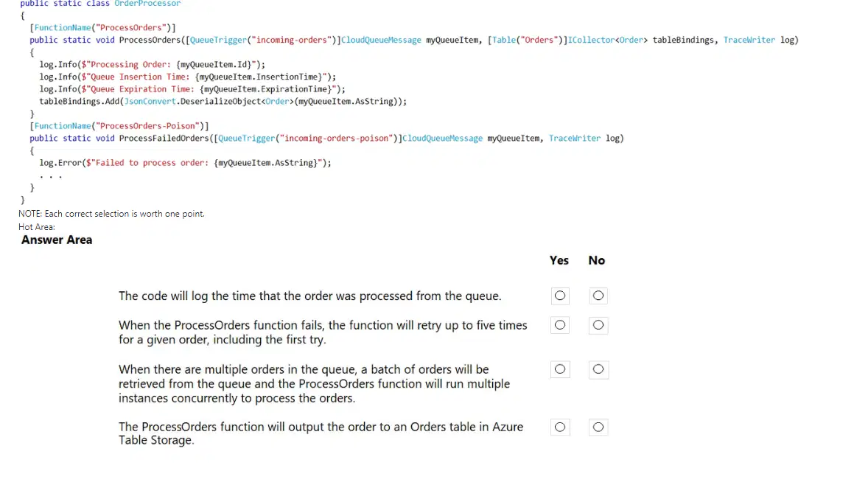Click the FunctionName ProcessOrders attribute line
Screen dimensions: 868x485
pos(103,28)
